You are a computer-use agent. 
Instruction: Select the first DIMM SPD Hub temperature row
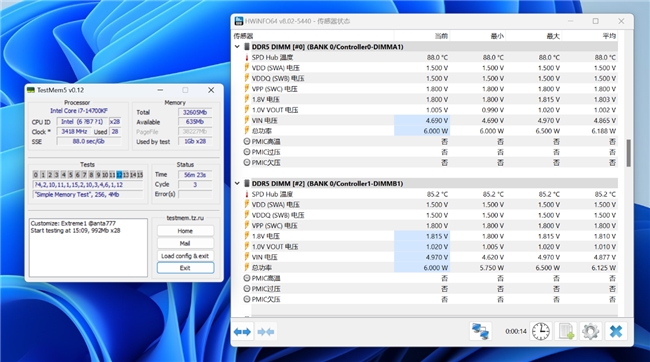point(430,57)
